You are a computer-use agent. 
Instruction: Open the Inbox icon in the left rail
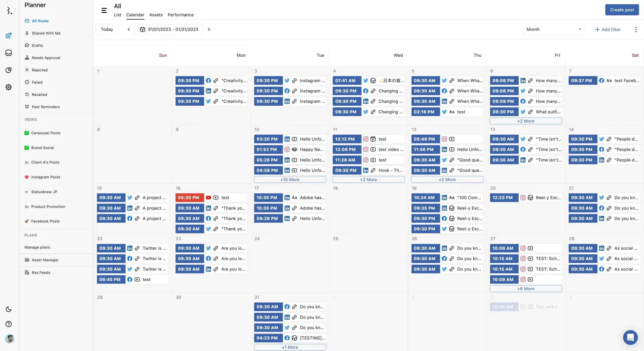(x=9, y=53)
